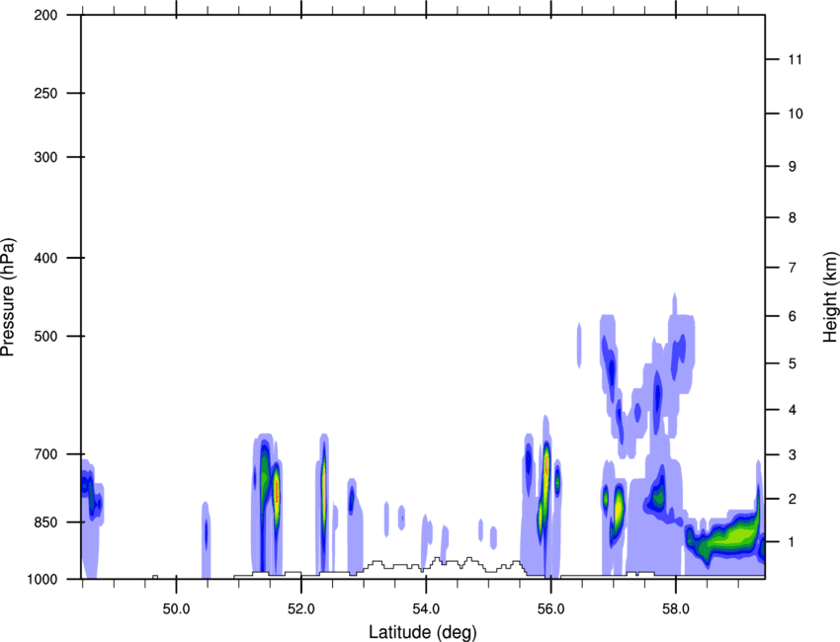Click the 58.0 latitude label
Image resolution: width=840 pixels, height=642 pixels.
click(676, 608)
